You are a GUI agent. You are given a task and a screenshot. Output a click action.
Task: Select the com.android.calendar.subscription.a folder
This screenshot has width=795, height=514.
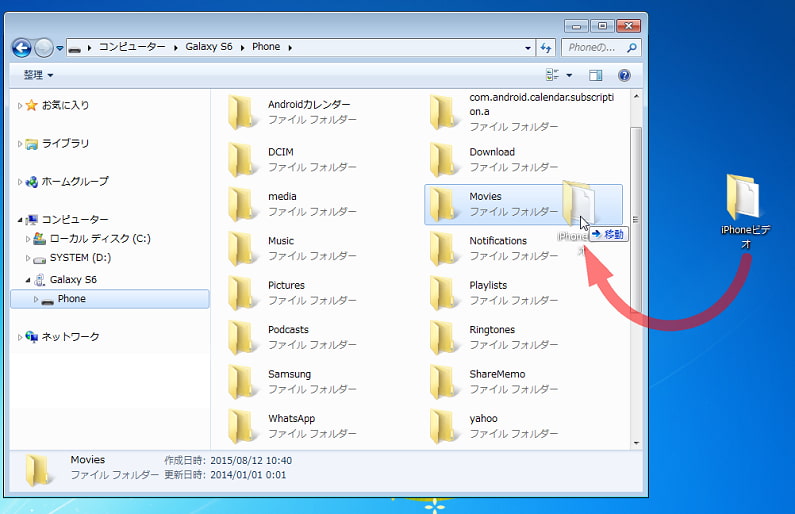[x=443, y=112]
